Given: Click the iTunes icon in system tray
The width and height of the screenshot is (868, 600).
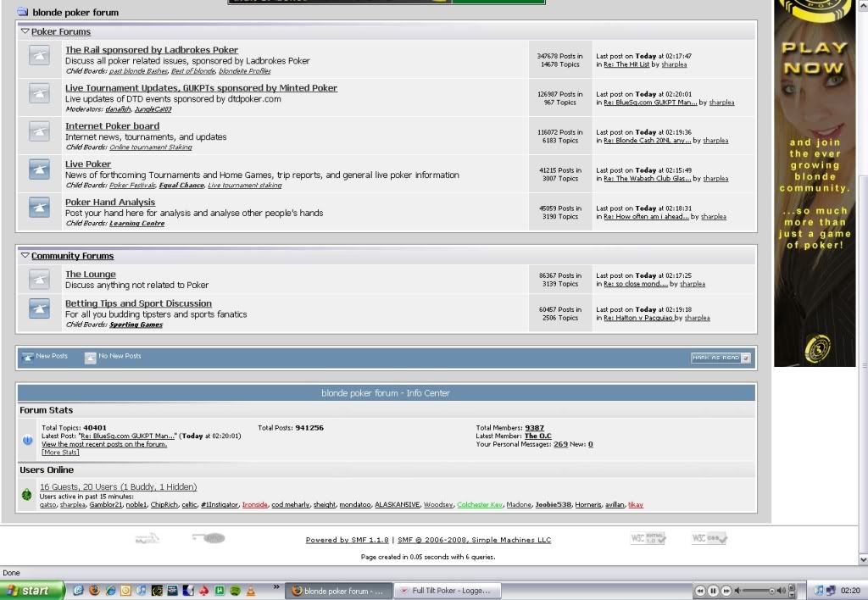Looking at the screenshot, I should 820,591.
